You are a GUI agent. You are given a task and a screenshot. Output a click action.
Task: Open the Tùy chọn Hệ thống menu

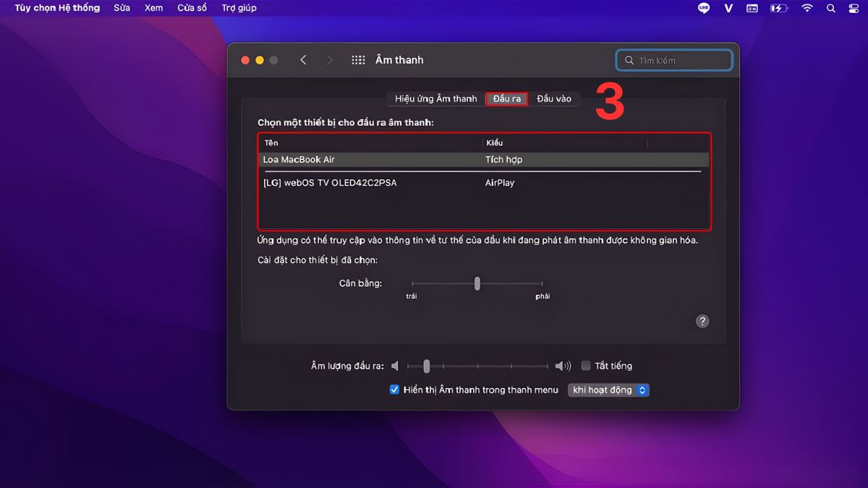tap(57, 8)
